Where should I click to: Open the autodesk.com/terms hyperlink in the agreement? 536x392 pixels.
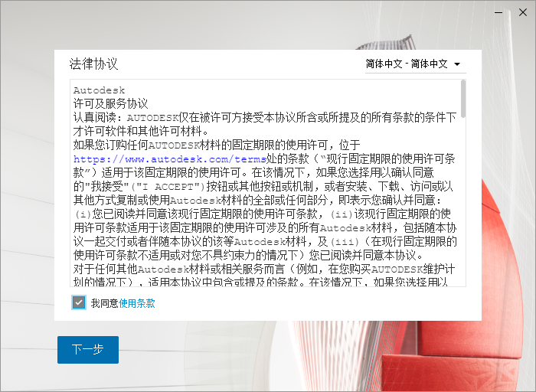click(x=169, y=159)
